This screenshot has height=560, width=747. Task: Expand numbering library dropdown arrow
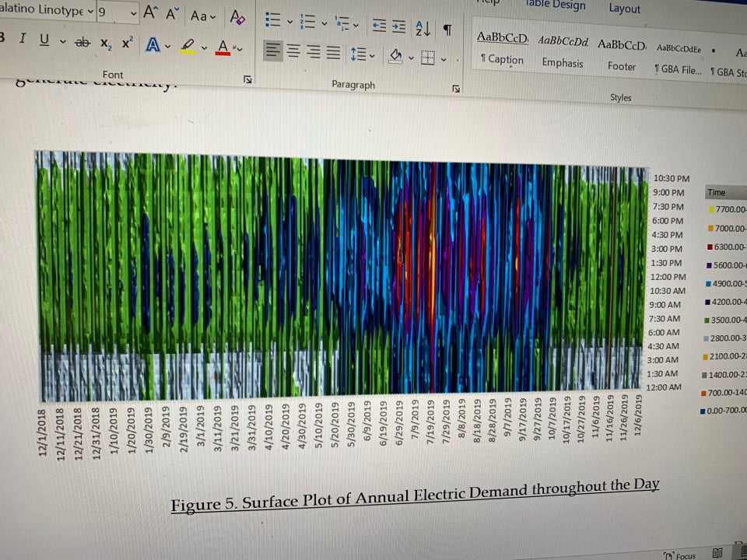(x=324, y=23)
